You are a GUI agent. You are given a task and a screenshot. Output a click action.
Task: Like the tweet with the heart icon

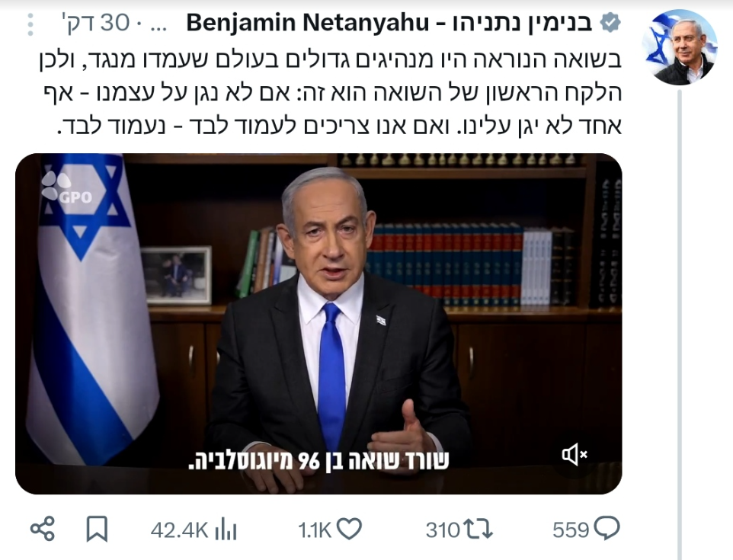[349, 530]
